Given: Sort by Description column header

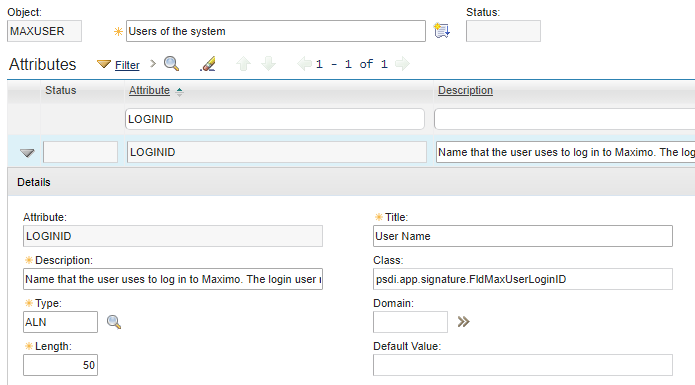Looking at the screenshot, I should (x=465, y=90).
